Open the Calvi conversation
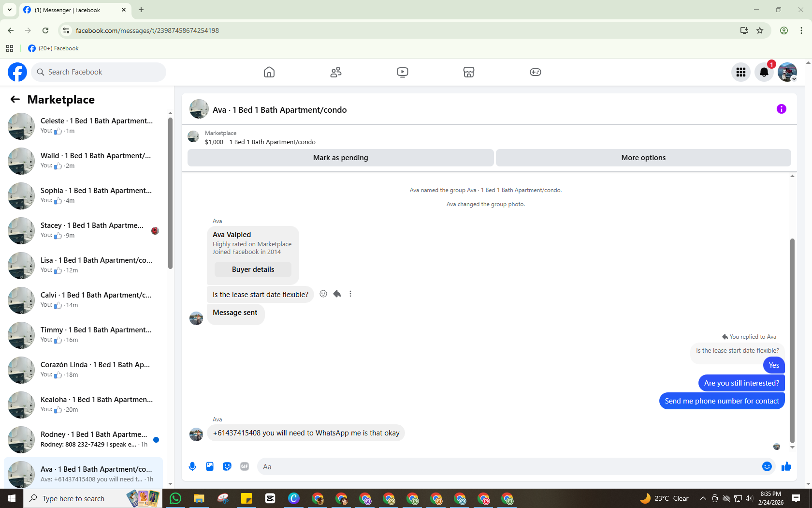Screen dimensions: 812x508 (84, 300)
